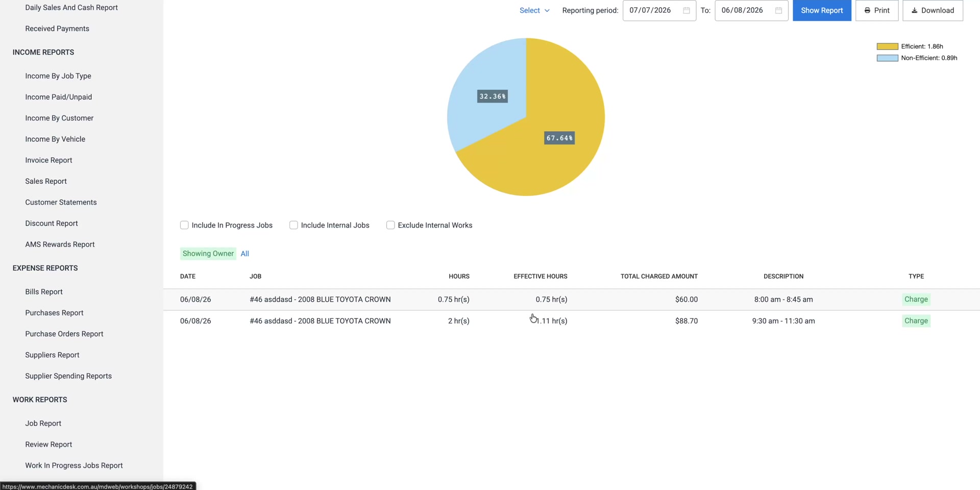Click the Print button

click(x=877, y=10)
